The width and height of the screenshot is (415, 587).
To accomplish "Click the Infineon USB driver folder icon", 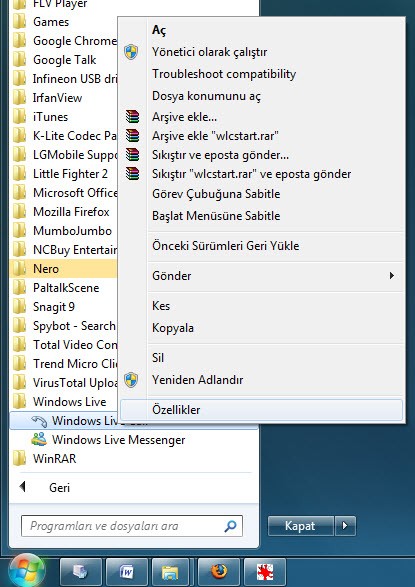I will [19, 79].
